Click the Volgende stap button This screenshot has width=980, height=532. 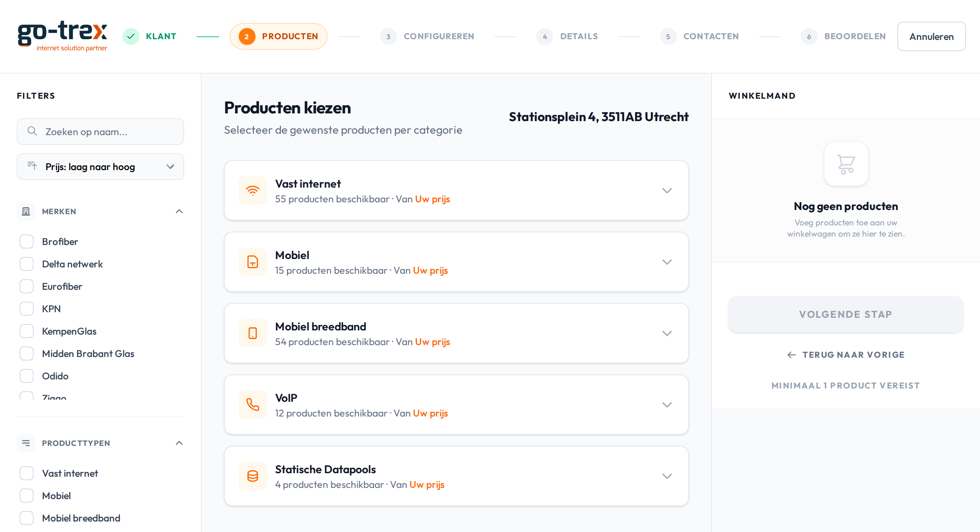tap(846, 314)
